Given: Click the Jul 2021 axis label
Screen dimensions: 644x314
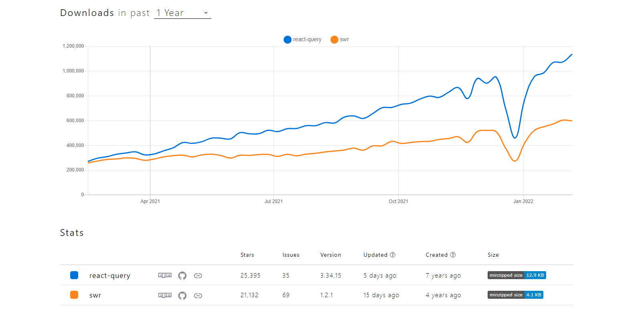Looking at the screenshot, I should tap(273, 201).
